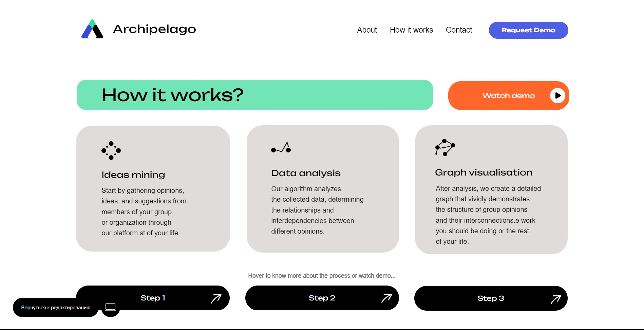This screenshot has height=330, width=644.
Task: Open the About menu item
Action: pyautogui.click(x=367, y=30)
